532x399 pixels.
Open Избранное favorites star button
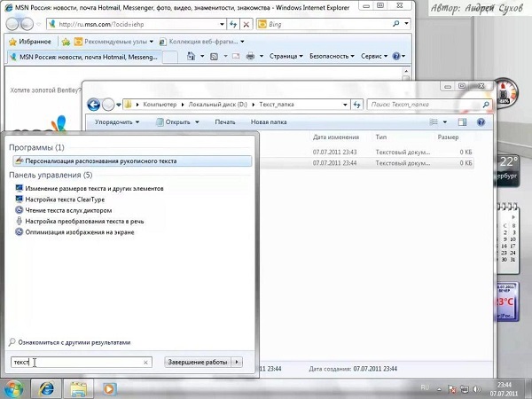pyautogui.click(x=29, y=41)
